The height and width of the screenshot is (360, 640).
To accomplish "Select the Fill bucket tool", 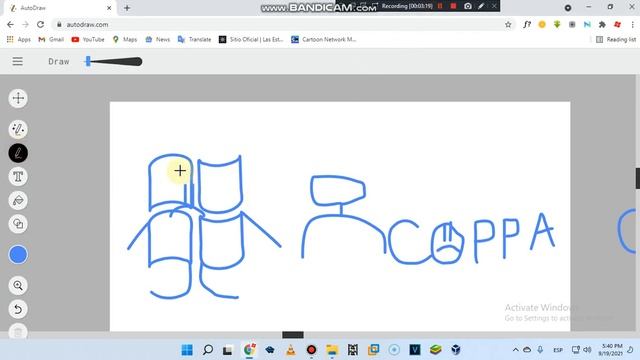I will tap(18, 200).
